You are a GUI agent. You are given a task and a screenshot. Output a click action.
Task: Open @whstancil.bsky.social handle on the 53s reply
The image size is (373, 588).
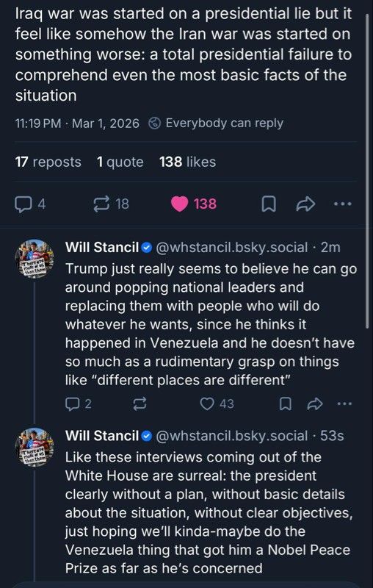(231, 436)
